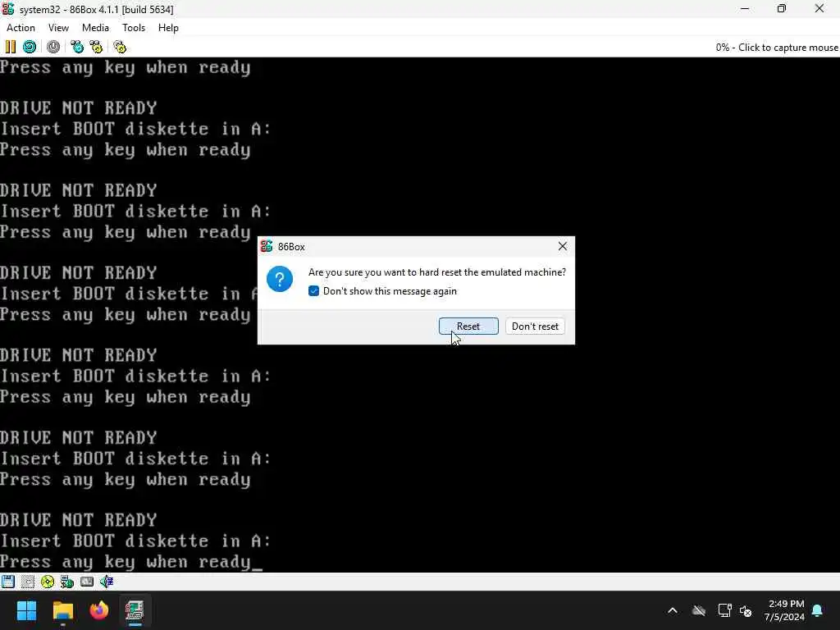
Task: Open the Help menu
Action: pos(168,28)
